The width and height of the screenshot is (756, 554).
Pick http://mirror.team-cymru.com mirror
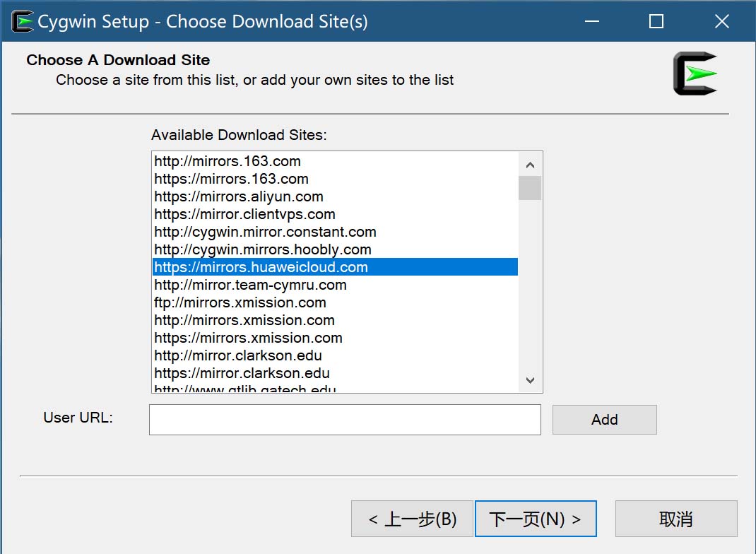(x=335, y=285)
